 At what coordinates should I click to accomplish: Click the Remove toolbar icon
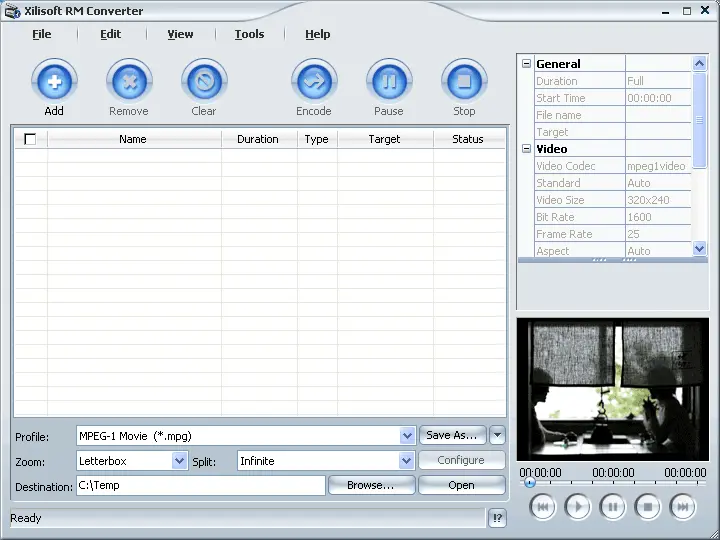coord(129,80)
